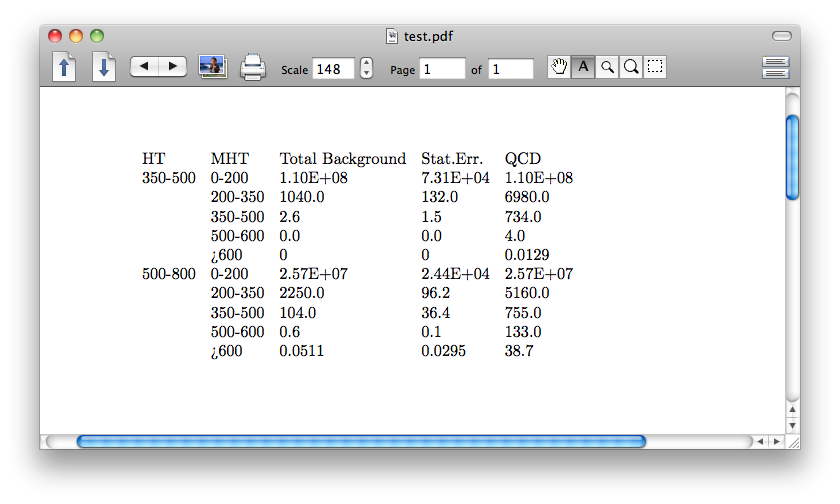This screenshot has width=840, height=504.
Task: Click the 'MHT' column header
Action: point(230,159)
